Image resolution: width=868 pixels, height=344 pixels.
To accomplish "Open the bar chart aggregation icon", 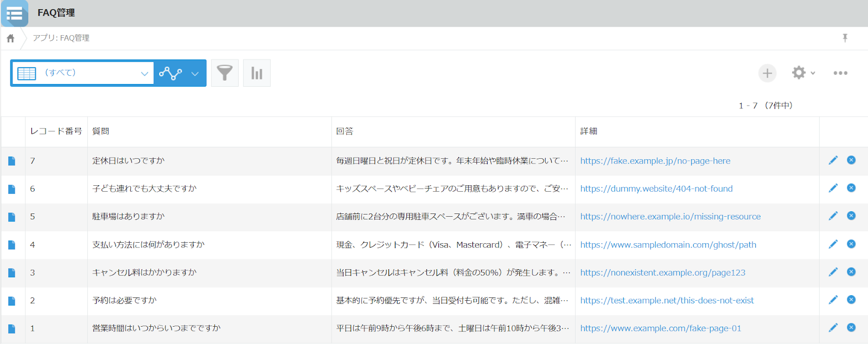I will click(257, 73).
